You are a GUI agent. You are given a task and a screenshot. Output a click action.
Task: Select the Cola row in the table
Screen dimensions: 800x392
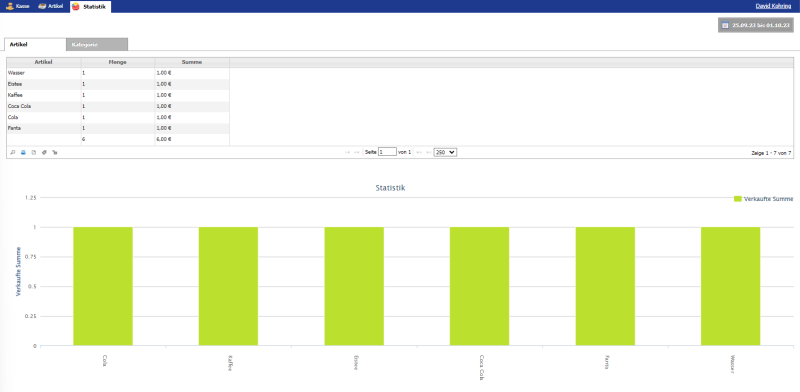coord(118,117)
